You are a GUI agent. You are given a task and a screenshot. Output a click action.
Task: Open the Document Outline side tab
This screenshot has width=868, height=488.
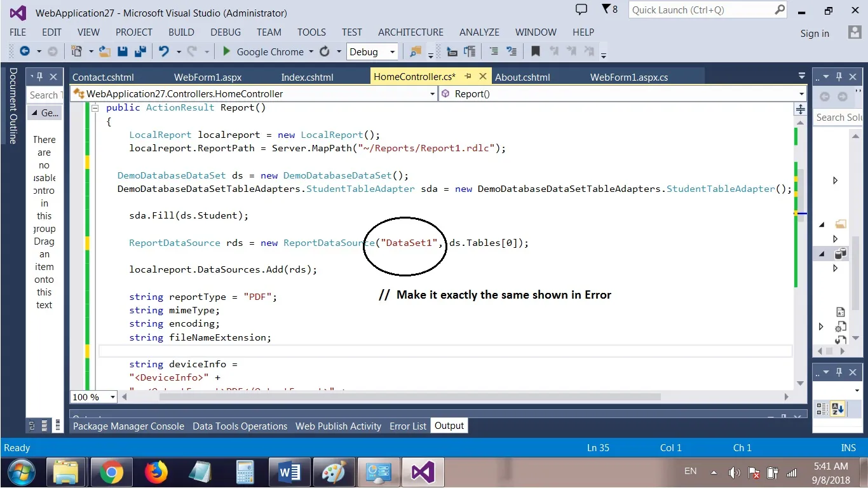13,105
